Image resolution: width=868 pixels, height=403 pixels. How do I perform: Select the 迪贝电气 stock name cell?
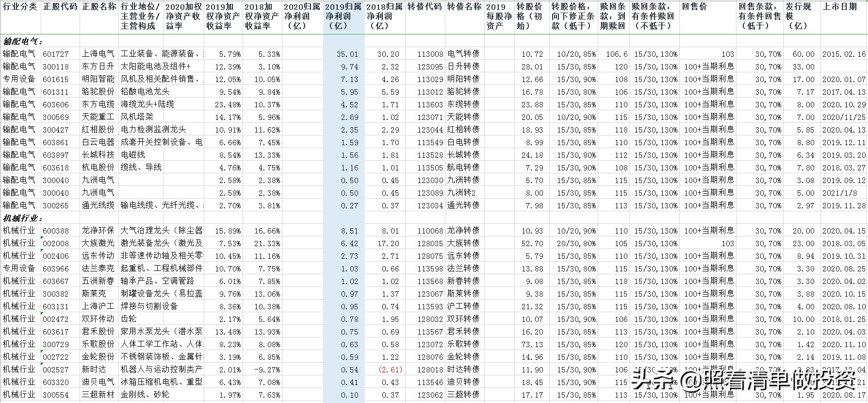pos(98,382)
